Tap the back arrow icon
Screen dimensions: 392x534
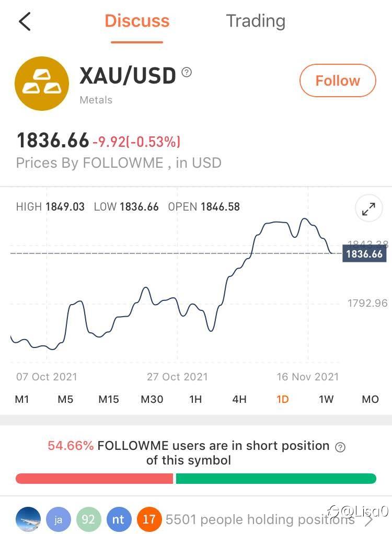25,21
